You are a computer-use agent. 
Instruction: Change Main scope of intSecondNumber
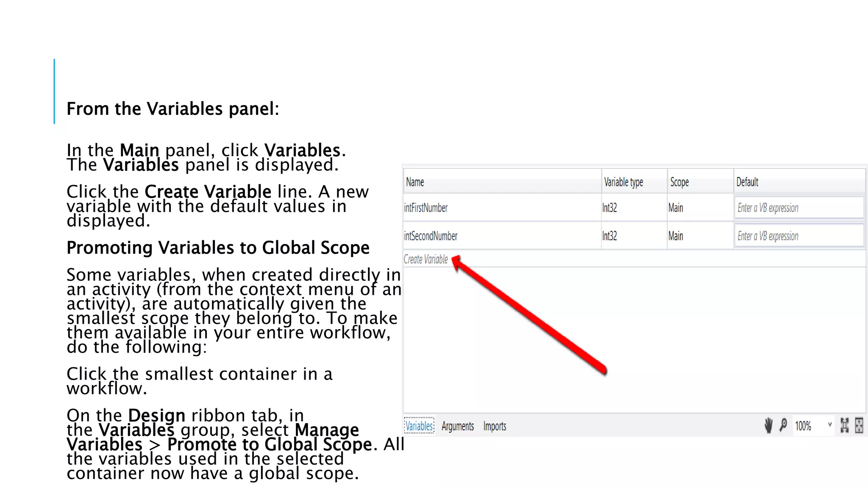pyautogui.click(x=676, y=236)
